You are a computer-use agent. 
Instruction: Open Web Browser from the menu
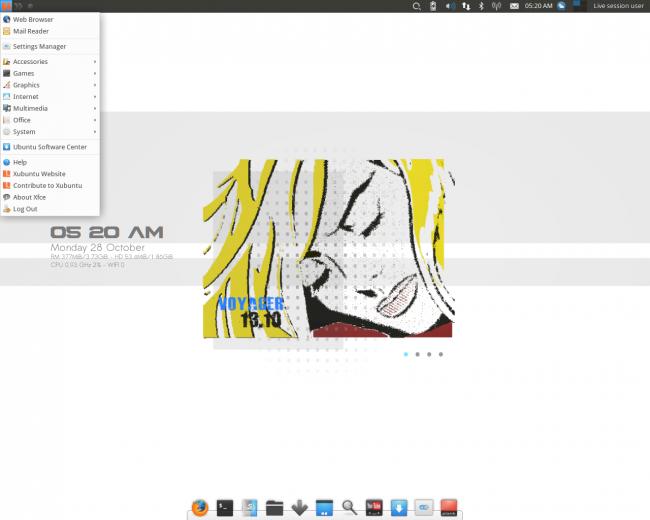click(x=50, y=19)
